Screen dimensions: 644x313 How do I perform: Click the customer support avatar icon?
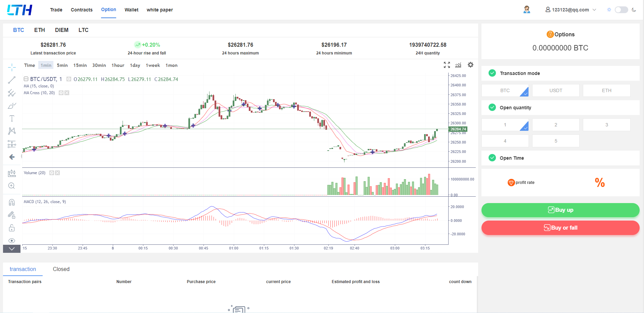[x=526, y=10]
